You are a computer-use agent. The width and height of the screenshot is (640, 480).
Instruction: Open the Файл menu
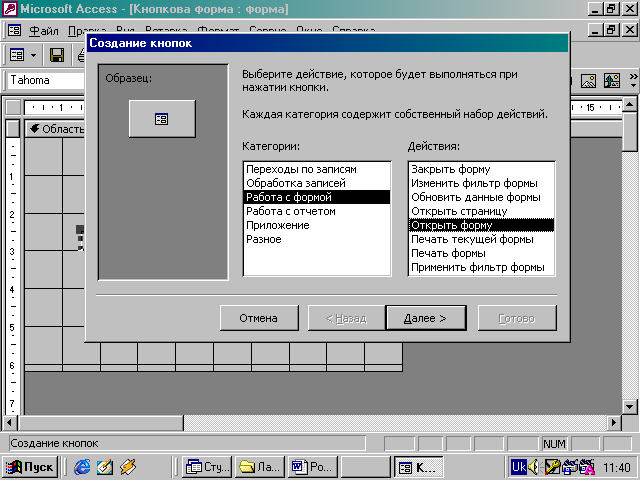coord(44,31)
